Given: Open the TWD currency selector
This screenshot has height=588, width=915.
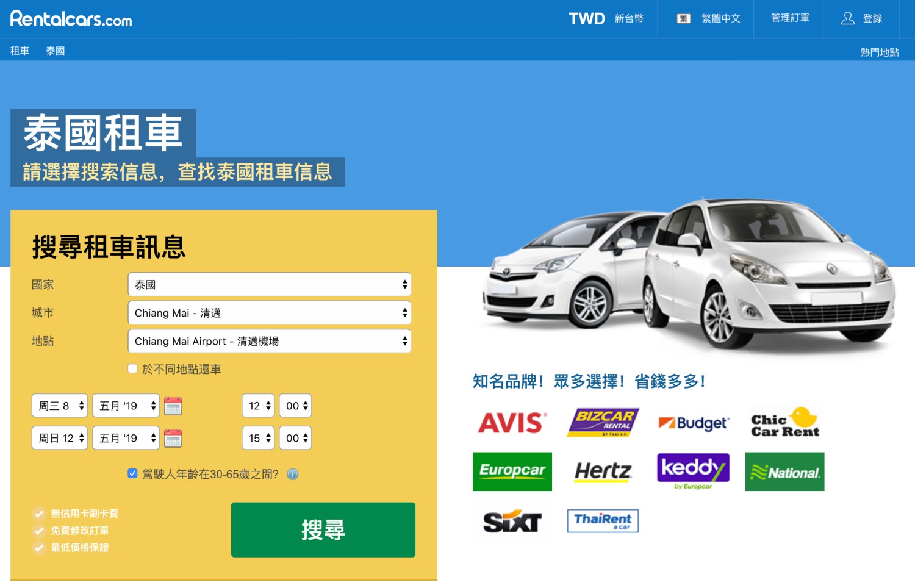Looking at the screenshot, I should click(x=606, y=19).
